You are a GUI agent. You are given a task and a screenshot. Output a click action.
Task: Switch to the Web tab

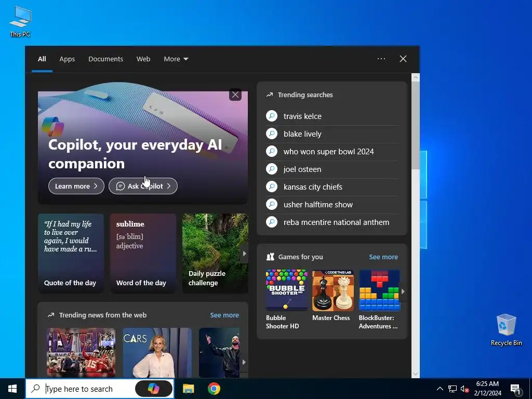click(143, 59)
